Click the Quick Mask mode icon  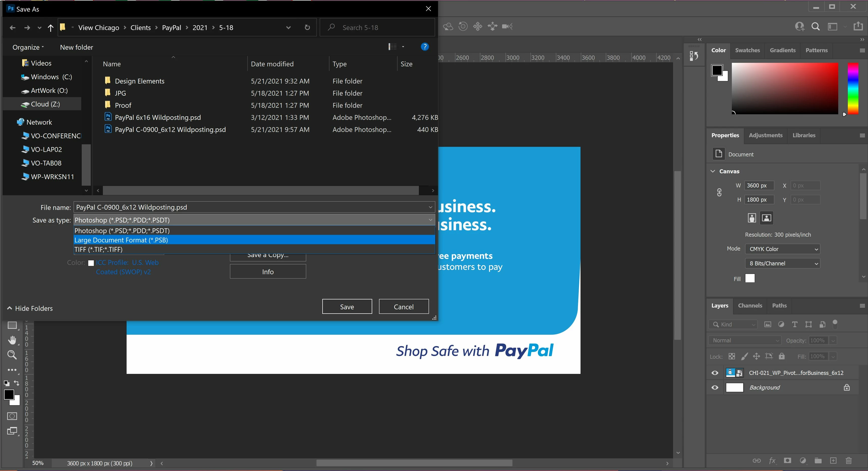pyautogui.click(x=12, y=416)
